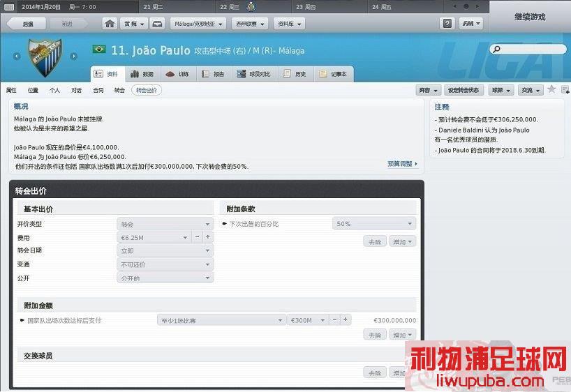Viewport: 571px width, 392px height.
Task: Increase the €300M amount with plus
Action: click(x=346, y=319)
